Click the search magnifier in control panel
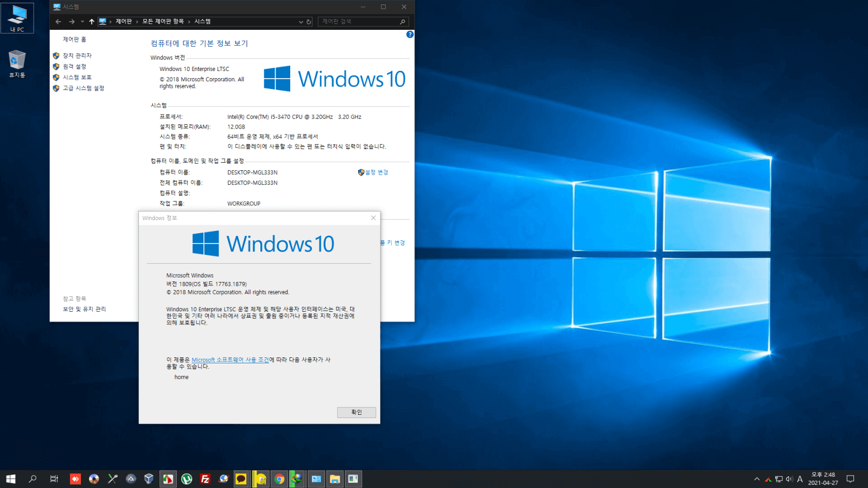The height and width of the screenshot is (488, 868). pos(403,22)
